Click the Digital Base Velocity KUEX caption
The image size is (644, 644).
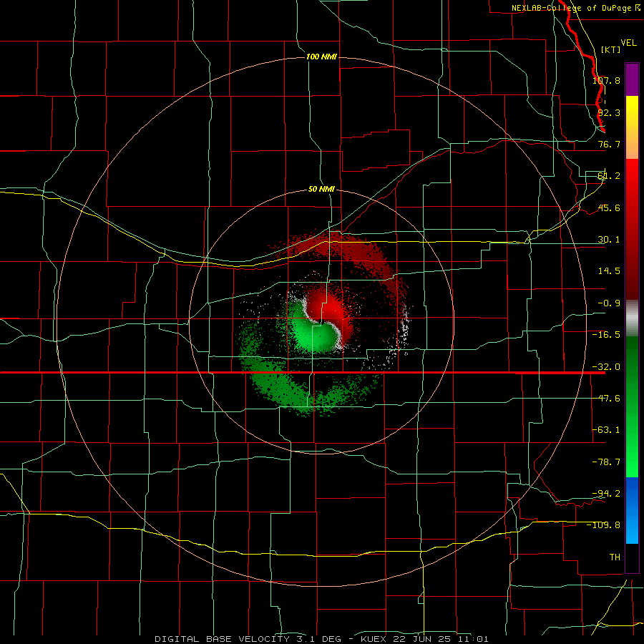(x=321, y=639)
